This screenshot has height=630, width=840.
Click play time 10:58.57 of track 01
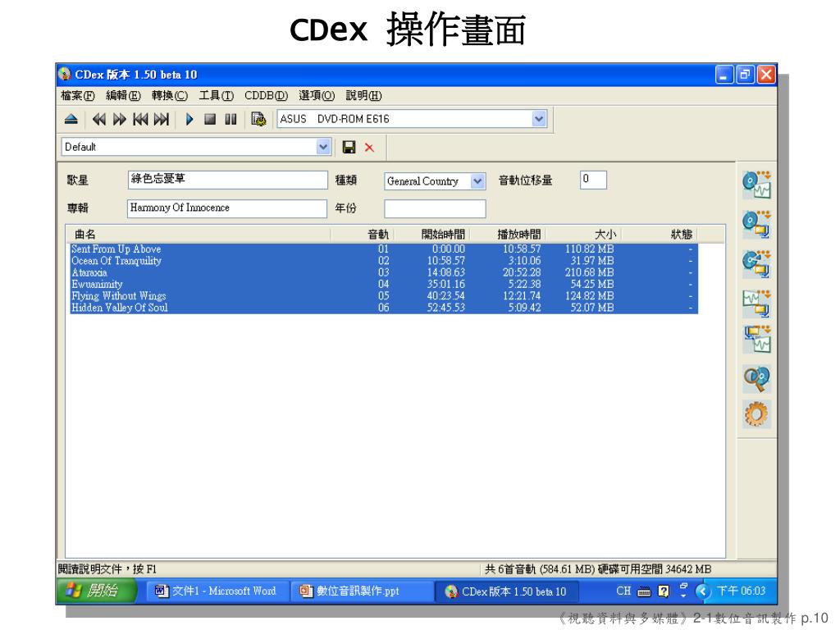click(522, 249)
